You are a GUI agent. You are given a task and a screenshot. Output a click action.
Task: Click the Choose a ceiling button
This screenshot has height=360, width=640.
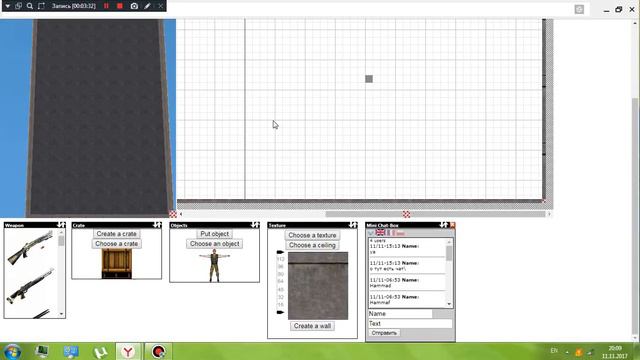(x=312, y=245)
